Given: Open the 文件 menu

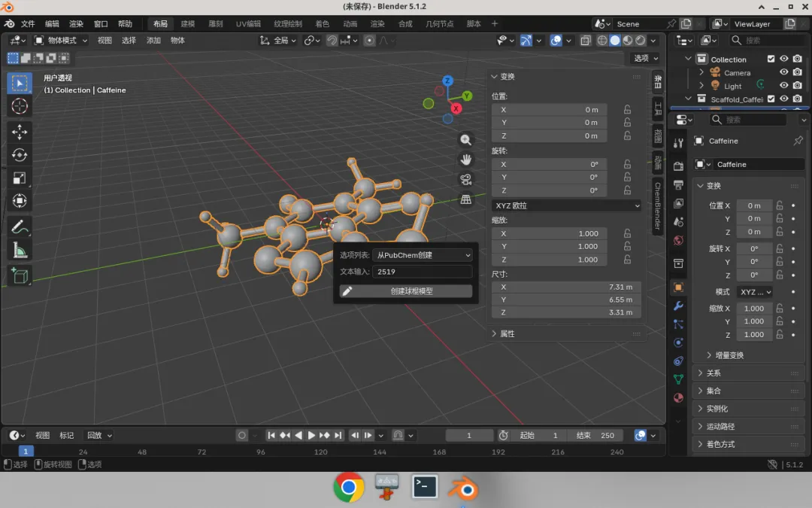Looking at the screenshot, I should tap(28, 24).
